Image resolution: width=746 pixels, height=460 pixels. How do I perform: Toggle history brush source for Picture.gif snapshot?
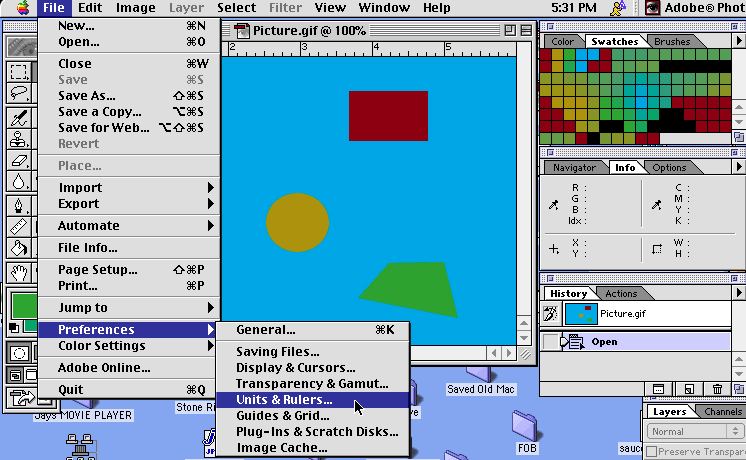[x=550, y=314]
